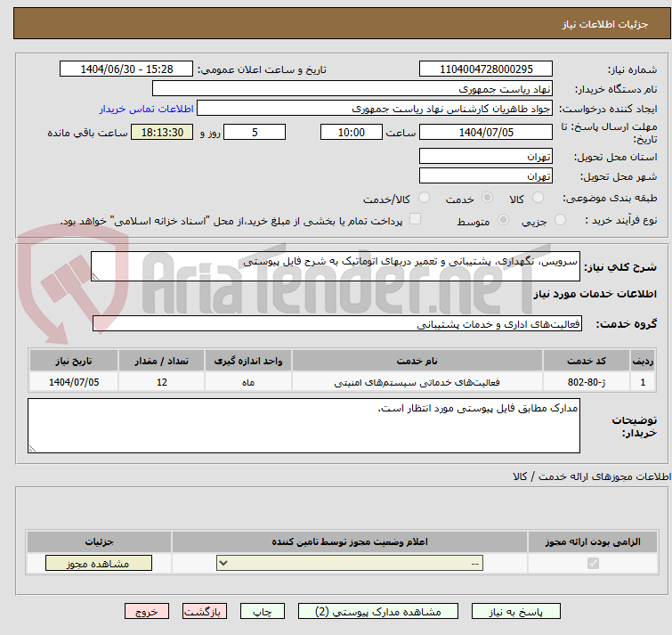The height and width of the screenshot is (635, 672).
Task: Click the بازگشت back button
Action: point(205,612)
